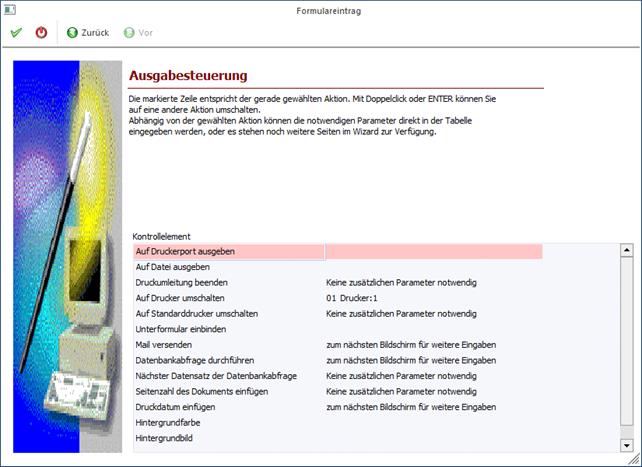642x467 pixels.
Task: Select 'Druckumleitung beenden' entry
Action: [x=182, y=283]
